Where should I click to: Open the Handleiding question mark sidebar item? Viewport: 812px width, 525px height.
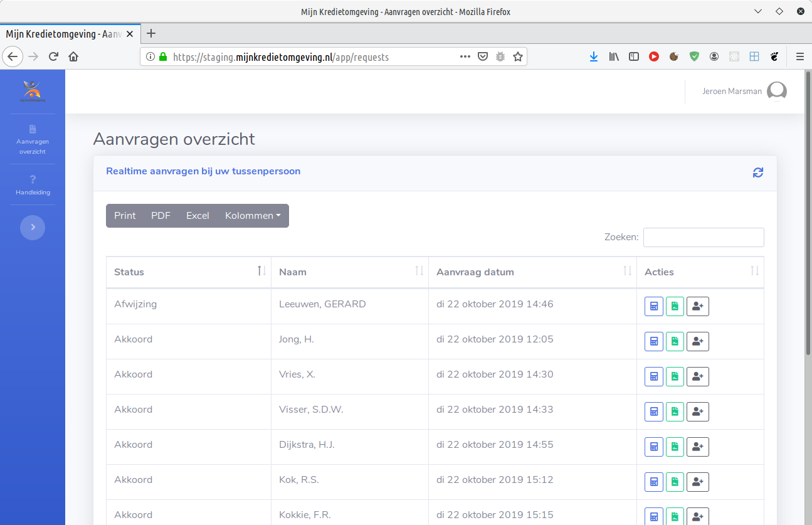(33, 185)
